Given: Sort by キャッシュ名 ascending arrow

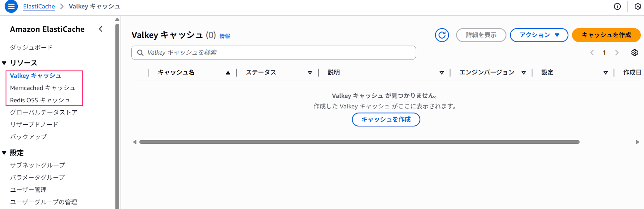Looking at the screenshot, I should point(228,73).
